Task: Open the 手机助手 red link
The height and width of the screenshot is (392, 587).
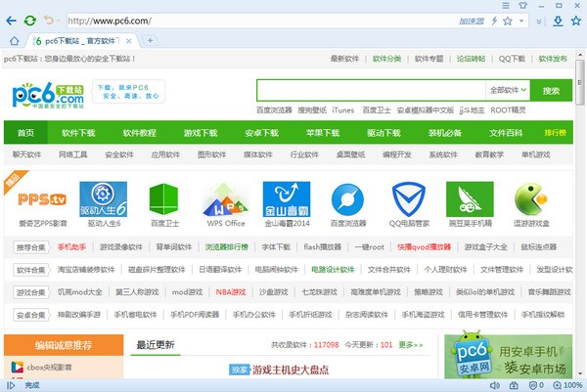Action: click(71, 246)
